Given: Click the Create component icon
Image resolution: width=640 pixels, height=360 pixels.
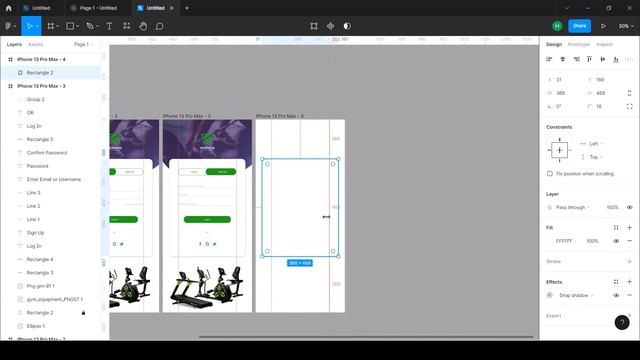Looking at the screenshot, I should pyautogui.click(x=330, y=26).
